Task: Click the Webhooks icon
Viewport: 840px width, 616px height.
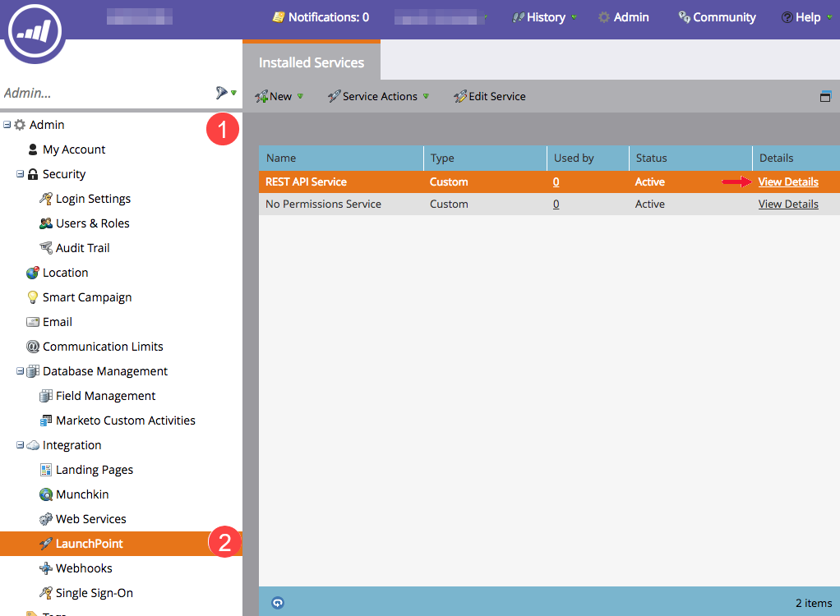Action: click(x=46, y=568)
